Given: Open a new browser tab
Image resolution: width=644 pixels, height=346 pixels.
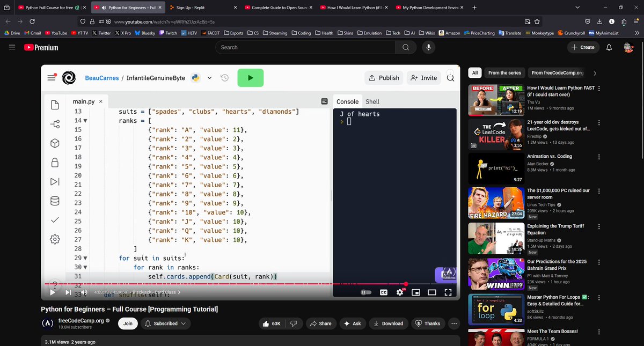Looking at the screenshot, I should click(x=473, y=8).
